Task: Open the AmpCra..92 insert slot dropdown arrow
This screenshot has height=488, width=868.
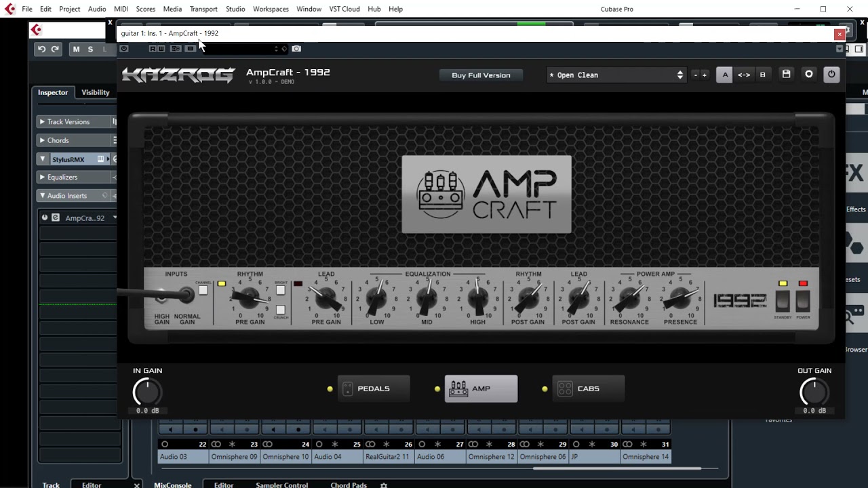Action: click(x=115, y=218)
